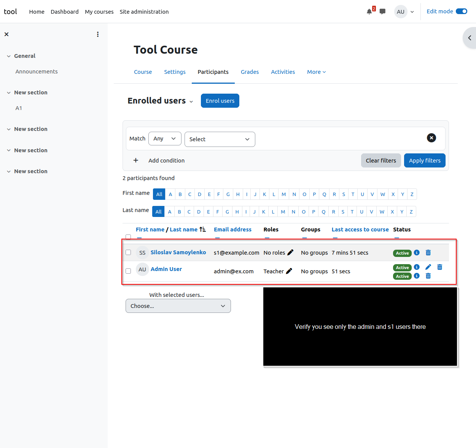This screenshot has height=448, width=476.
Task: Open the filter type Select dropdown
Action: click(220, 139)
